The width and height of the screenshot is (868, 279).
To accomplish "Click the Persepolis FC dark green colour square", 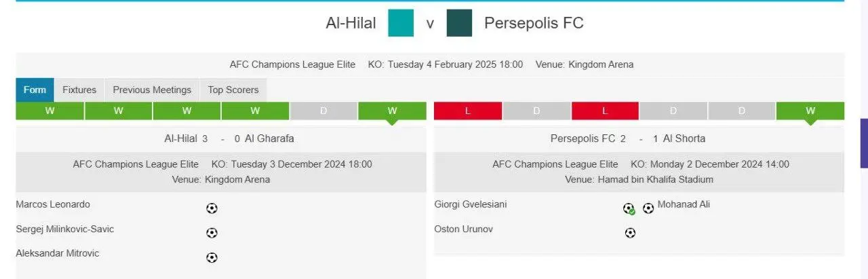I will pyautogui.click(x=459, y=23).
